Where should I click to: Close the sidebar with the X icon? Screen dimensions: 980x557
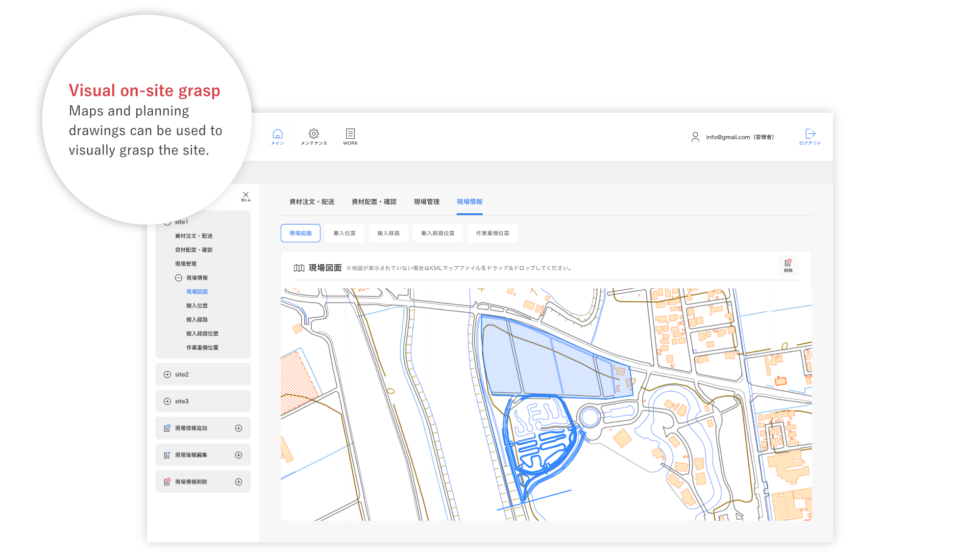click(x=245, y=195)
